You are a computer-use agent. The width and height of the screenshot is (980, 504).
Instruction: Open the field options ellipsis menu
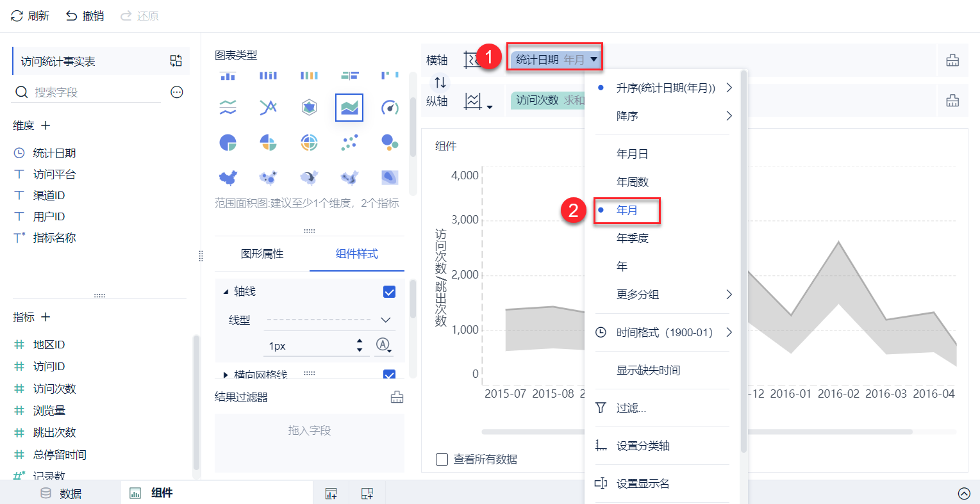(x=177, y=92)
